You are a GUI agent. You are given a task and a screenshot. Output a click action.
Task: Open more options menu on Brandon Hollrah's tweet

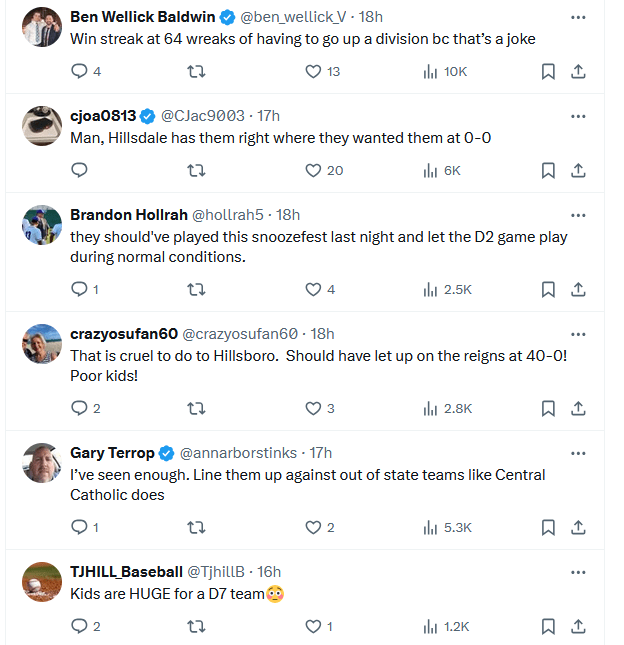pyautogui.click(x=578, y=215)
